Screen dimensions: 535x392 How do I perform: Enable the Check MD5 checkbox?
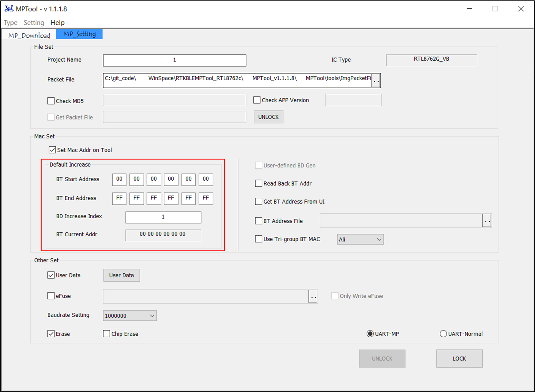(51, 101)
